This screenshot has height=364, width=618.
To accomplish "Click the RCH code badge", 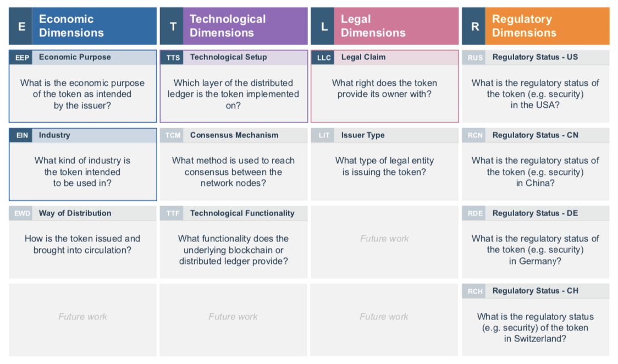I will pyautogui.click(x=475, y=291).
